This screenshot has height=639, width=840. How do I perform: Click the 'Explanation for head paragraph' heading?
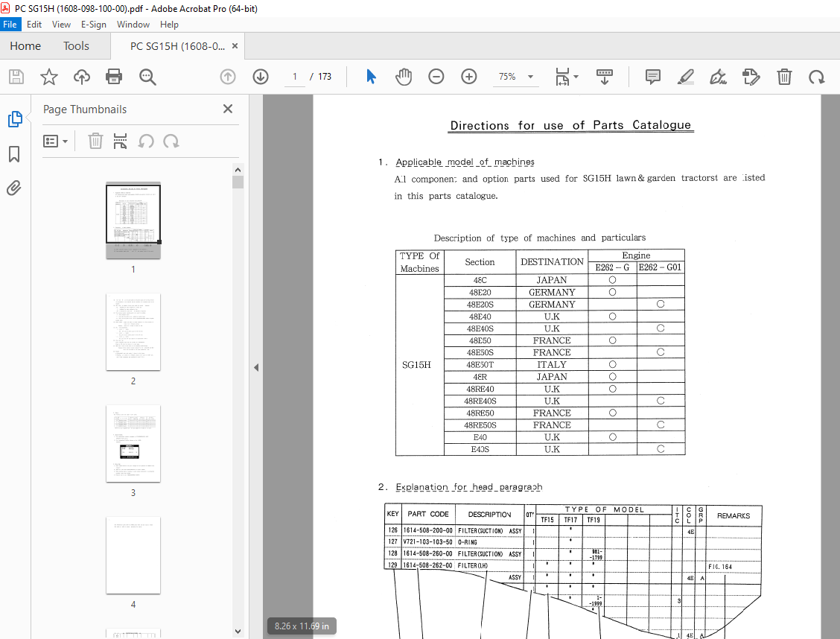click(468, 487)
